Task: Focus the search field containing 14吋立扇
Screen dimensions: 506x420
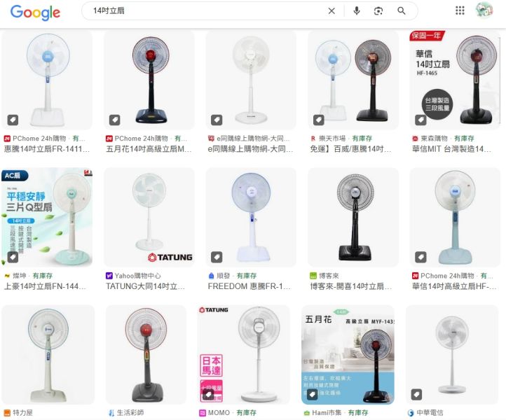Action: 207,11
